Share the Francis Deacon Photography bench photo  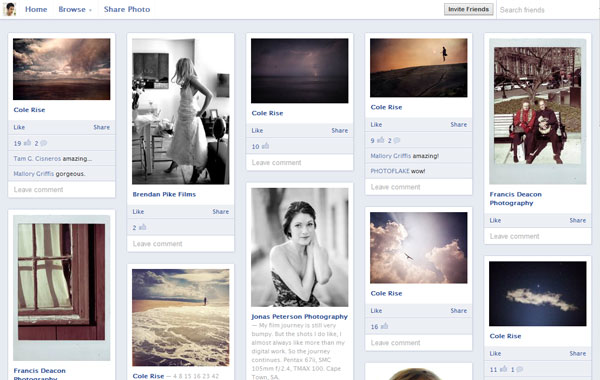(577, 220)
